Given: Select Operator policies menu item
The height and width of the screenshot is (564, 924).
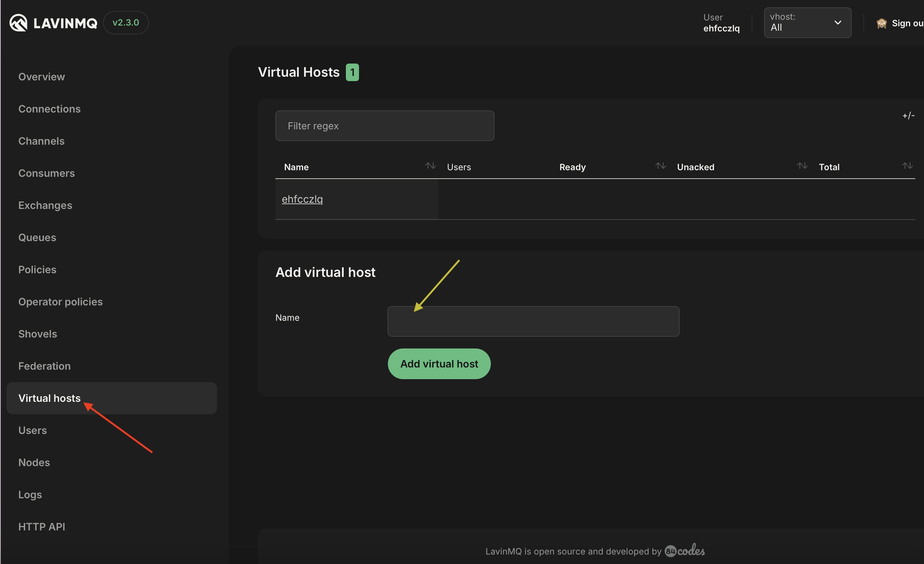Looking at the screenshot, I should tap(60, 302).
